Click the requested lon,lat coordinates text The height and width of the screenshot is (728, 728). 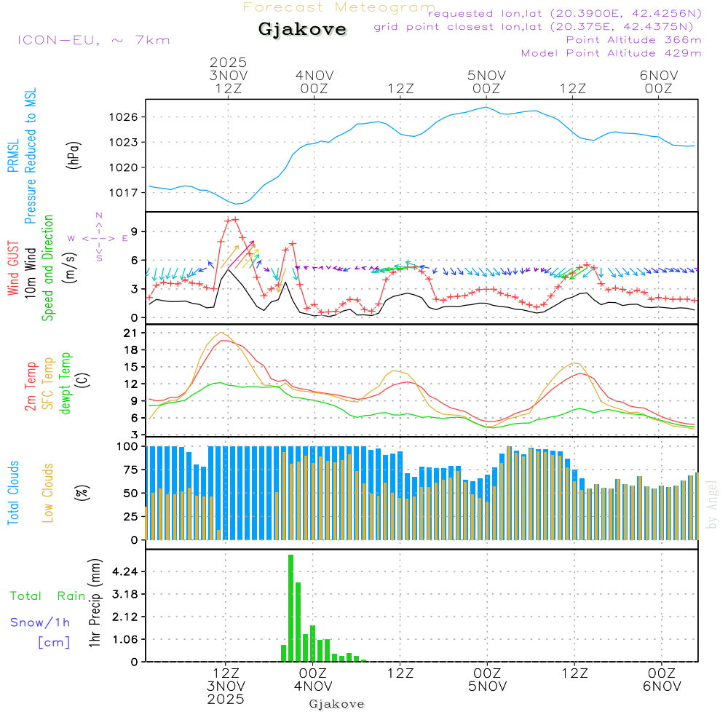point(565,13)
